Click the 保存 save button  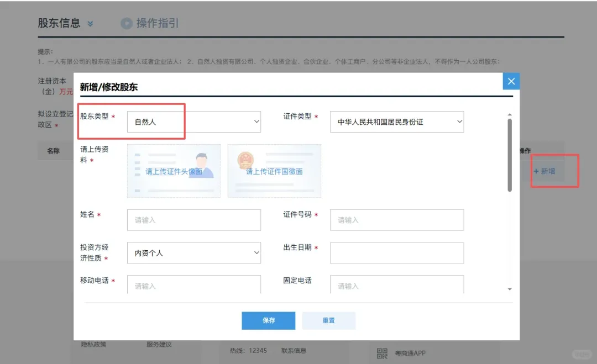[x=268, y=320]
